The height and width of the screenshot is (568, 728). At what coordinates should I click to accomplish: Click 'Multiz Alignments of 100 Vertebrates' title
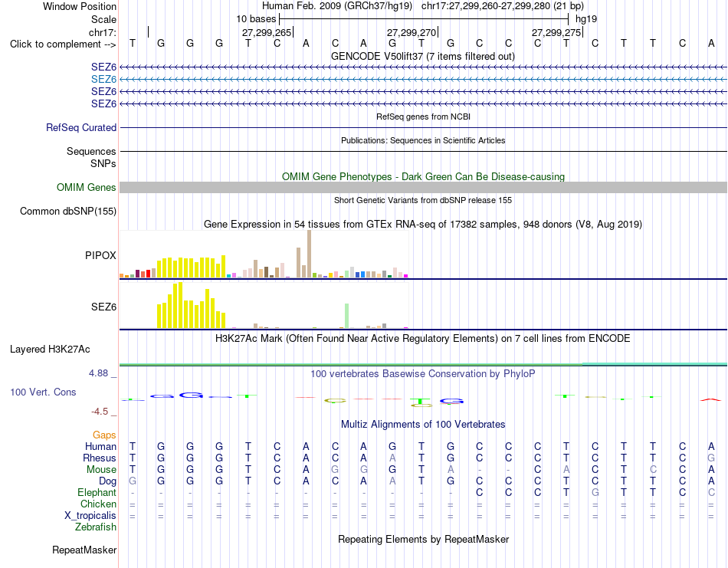423,424
